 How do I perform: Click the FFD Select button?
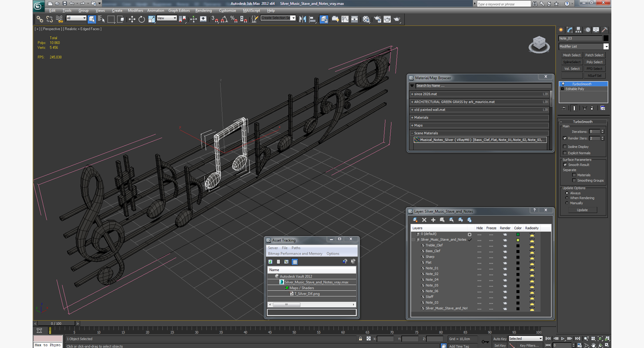tap(594, 69)
